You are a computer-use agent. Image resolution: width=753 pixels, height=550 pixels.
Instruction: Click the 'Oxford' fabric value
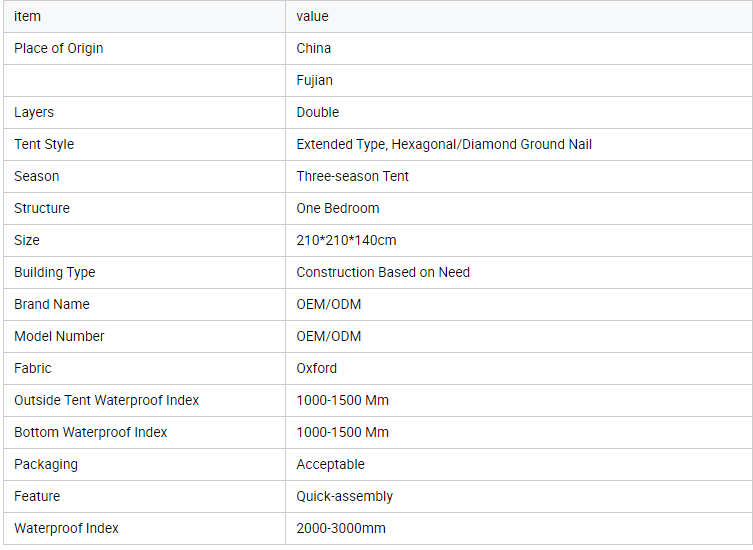coord(317,368)
